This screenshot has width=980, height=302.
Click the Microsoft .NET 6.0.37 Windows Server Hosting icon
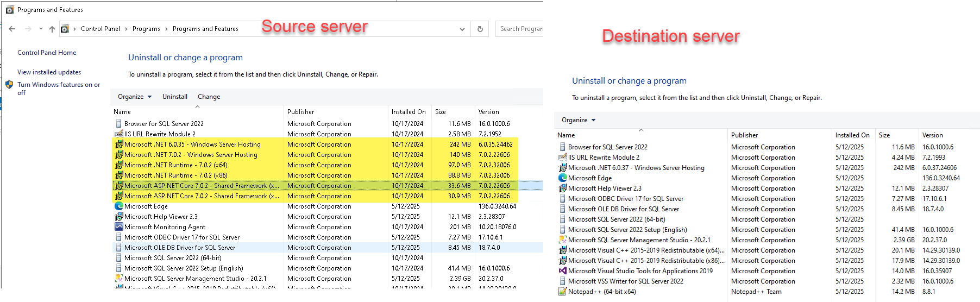point(563,168)
